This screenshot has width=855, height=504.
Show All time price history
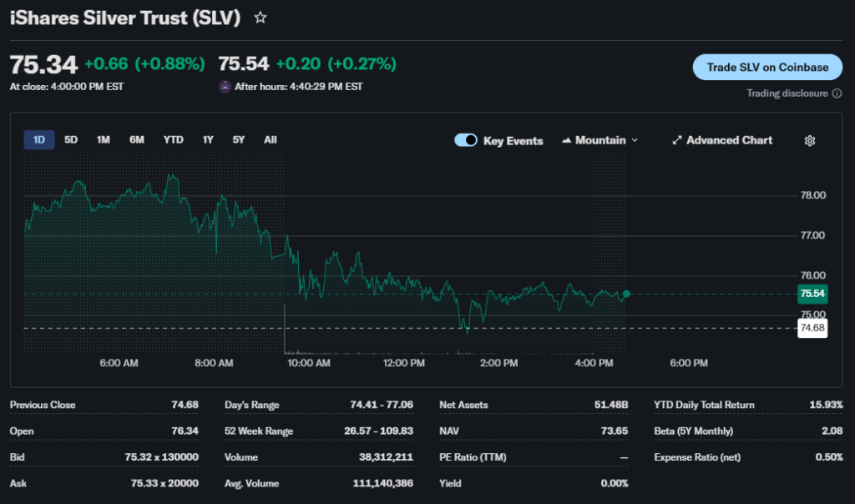pos(270,140)
